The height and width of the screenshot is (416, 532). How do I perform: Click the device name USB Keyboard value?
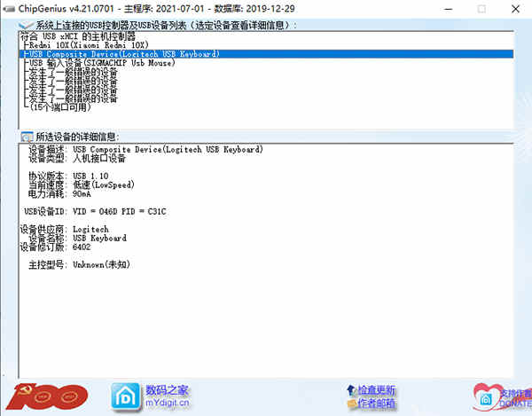click(99, 239)
